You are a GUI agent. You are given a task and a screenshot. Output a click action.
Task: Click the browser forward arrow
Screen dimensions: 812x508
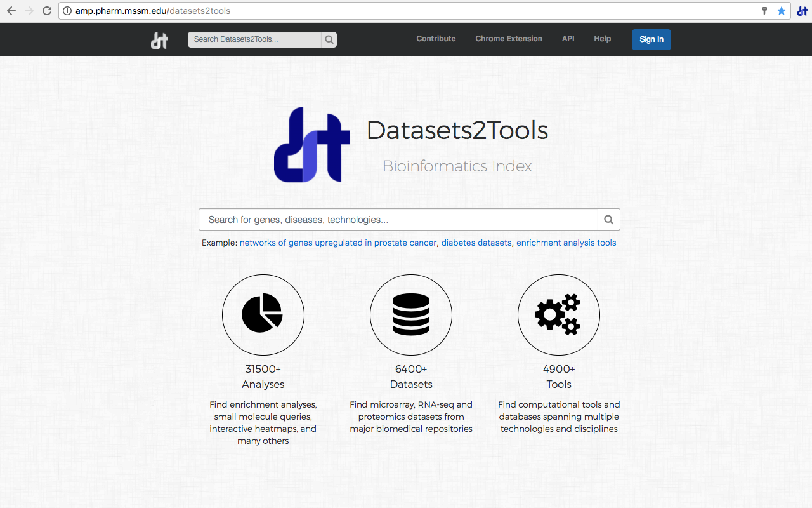29,11
